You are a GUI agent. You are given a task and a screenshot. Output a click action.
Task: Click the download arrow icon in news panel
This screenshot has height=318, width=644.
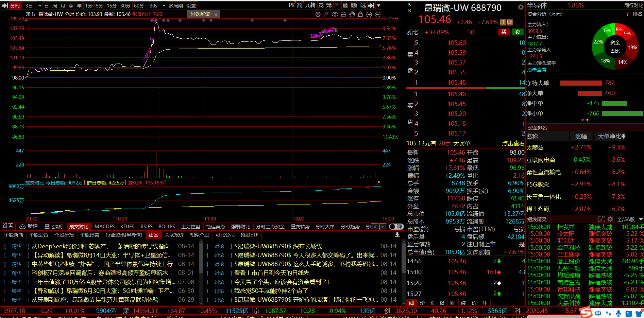[397, 235]
